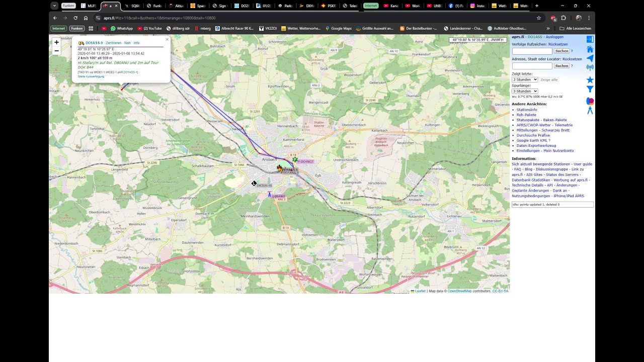Open the blue filter funnel icon
644x362 pixels.
590,89
